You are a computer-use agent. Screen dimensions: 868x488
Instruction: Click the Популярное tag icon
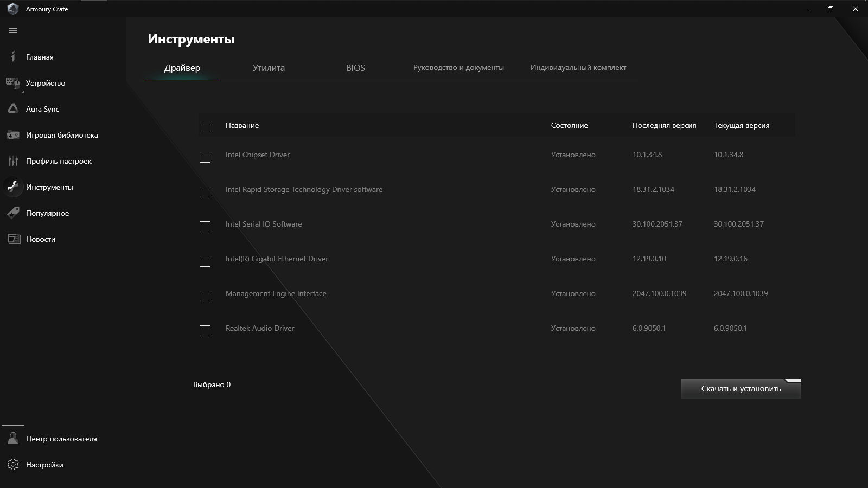(13, 213)
